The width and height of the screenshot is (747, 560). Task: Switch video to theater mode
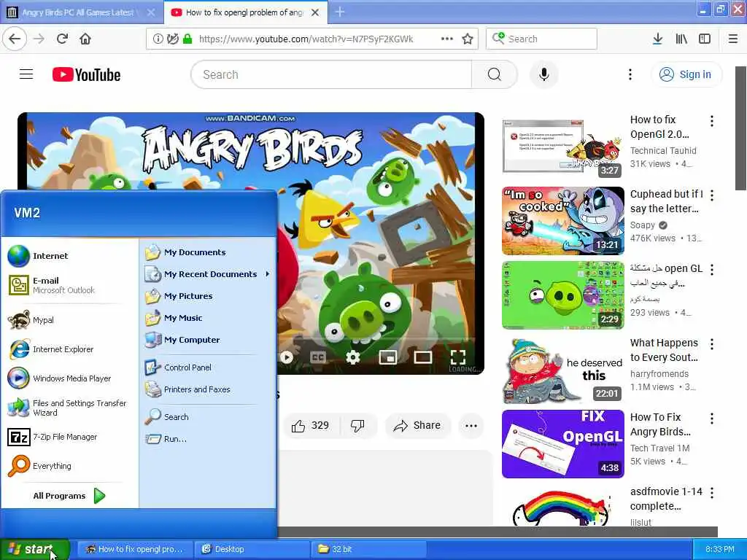(422, 357)
